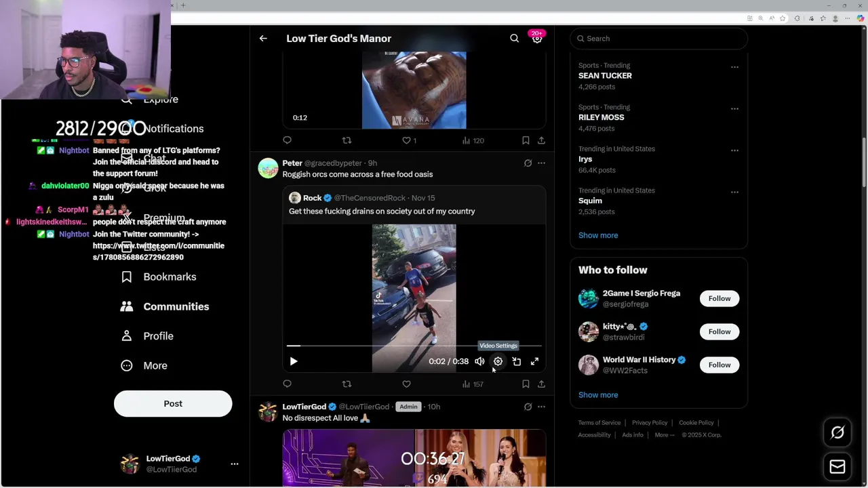
Task: Bookmark the post with 120 views
Action: coord(526,140)
